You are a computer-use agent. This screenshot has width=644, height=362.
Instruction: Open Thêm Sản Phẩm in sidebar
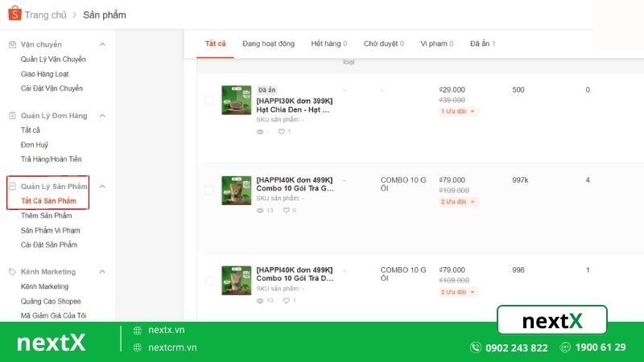coord(47,216)
